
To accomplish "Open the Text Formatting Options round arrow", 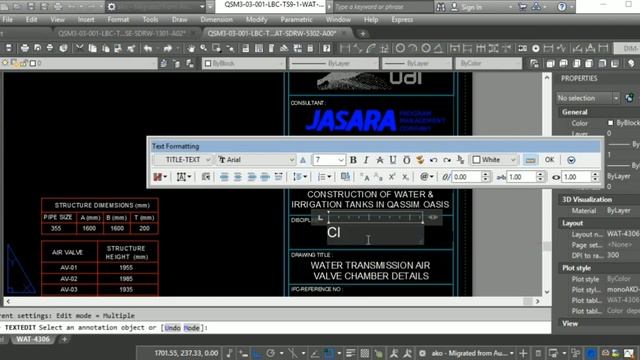I will pyautogui.click(x=571, y=160).
